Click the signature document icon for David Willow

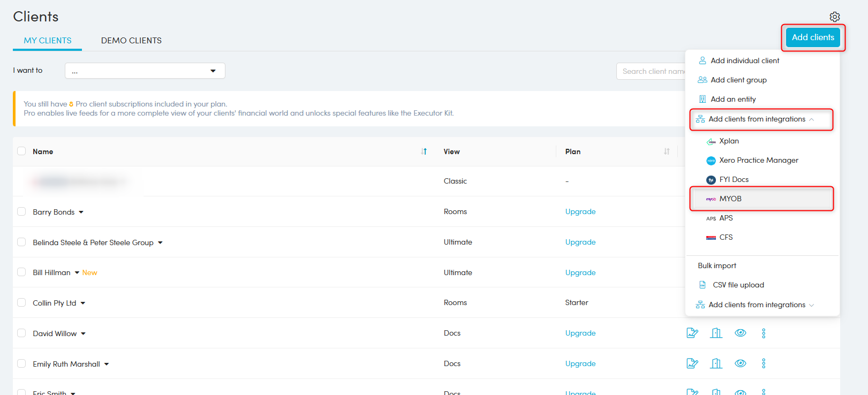(692, 333)
